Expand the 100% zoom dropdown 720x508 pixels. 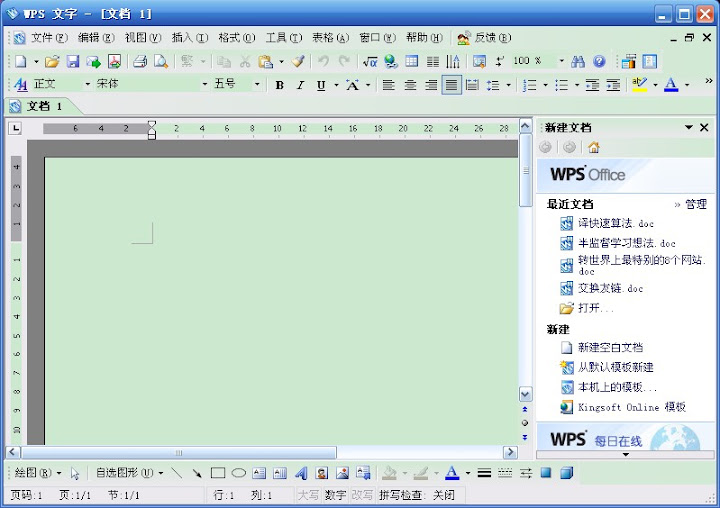(x=561, y=61)
